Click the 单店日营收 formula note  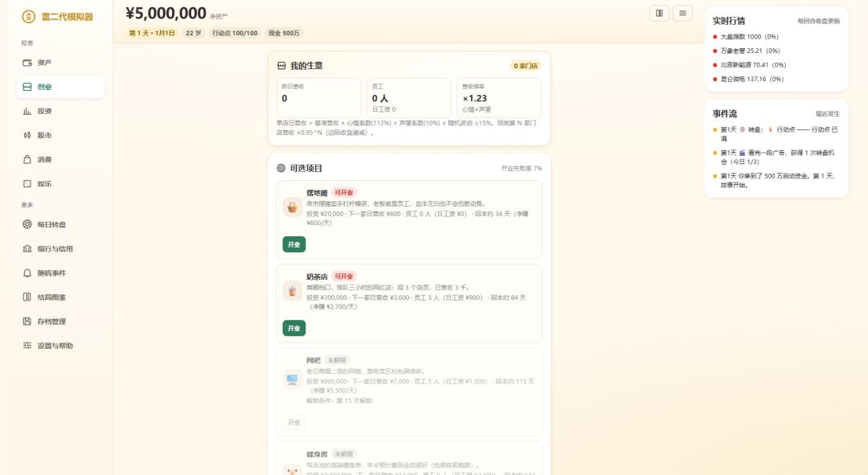(x=407, y=128)
